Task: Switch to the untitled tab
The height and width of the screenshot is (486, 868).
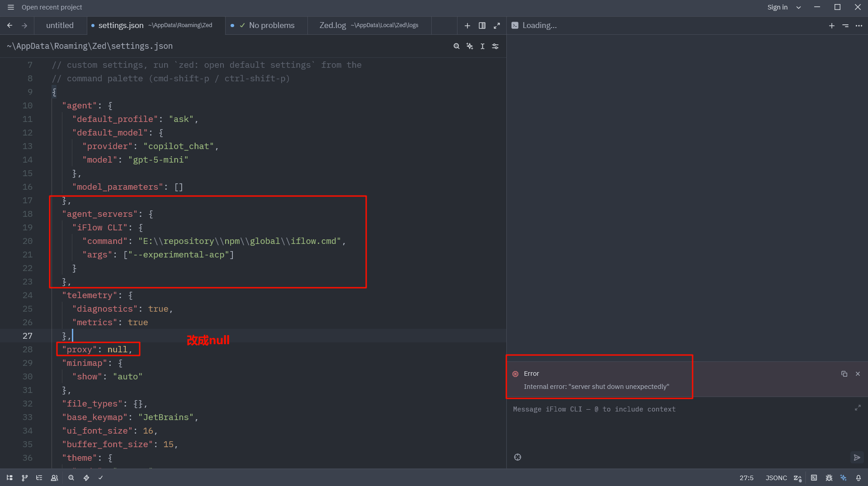Action: point(60,25)
